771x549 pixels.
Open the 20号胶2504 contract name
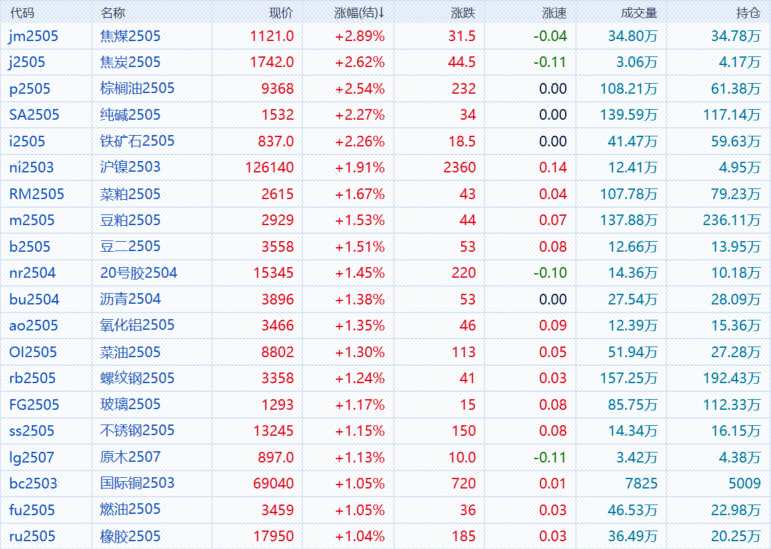pos(139,272)
